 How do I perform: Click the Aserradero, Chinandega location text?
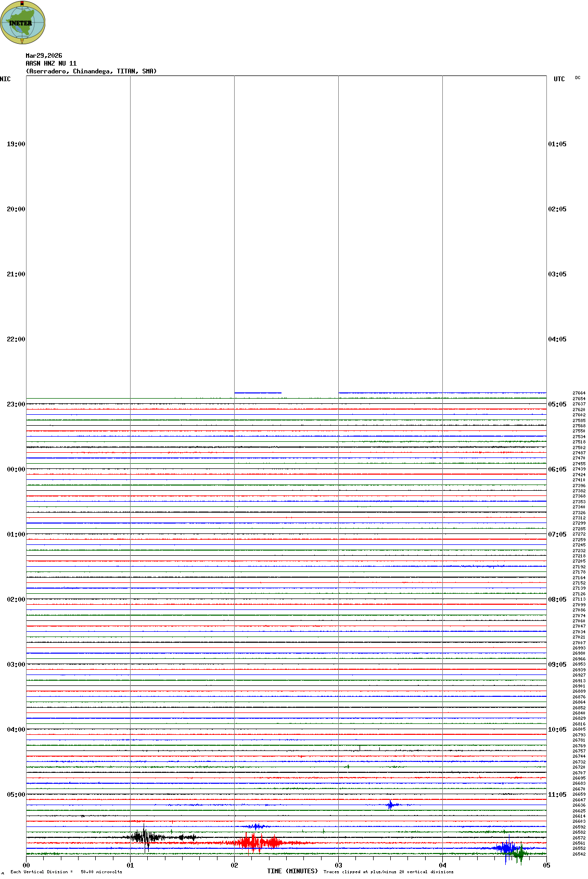pos(91,71)
